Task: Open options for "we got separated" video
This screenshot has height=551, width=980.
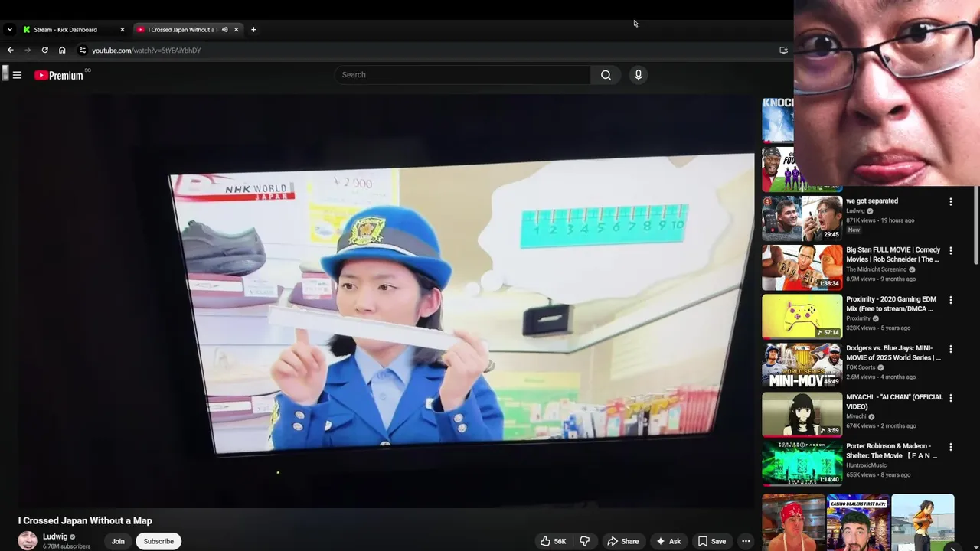Action: click(x=951, y=202)
